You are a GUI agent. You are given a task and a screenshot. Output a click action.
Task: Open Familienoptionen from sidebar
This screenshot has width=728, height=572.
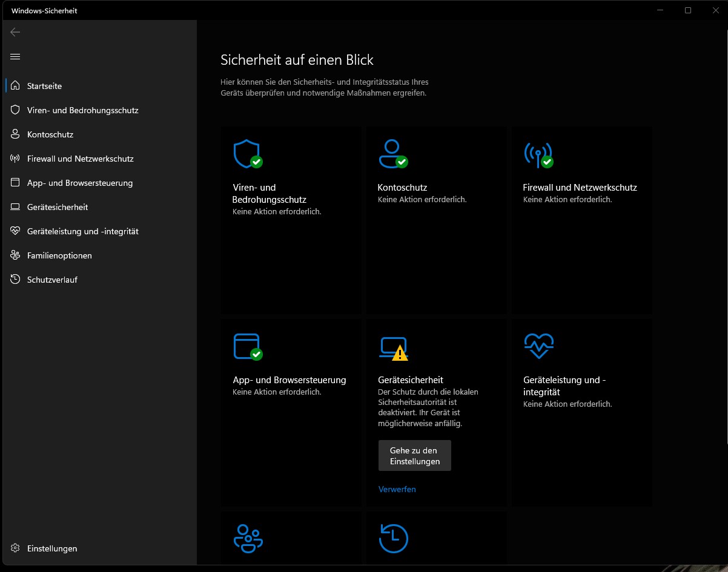pyautogui.click(x=100, y=255)
